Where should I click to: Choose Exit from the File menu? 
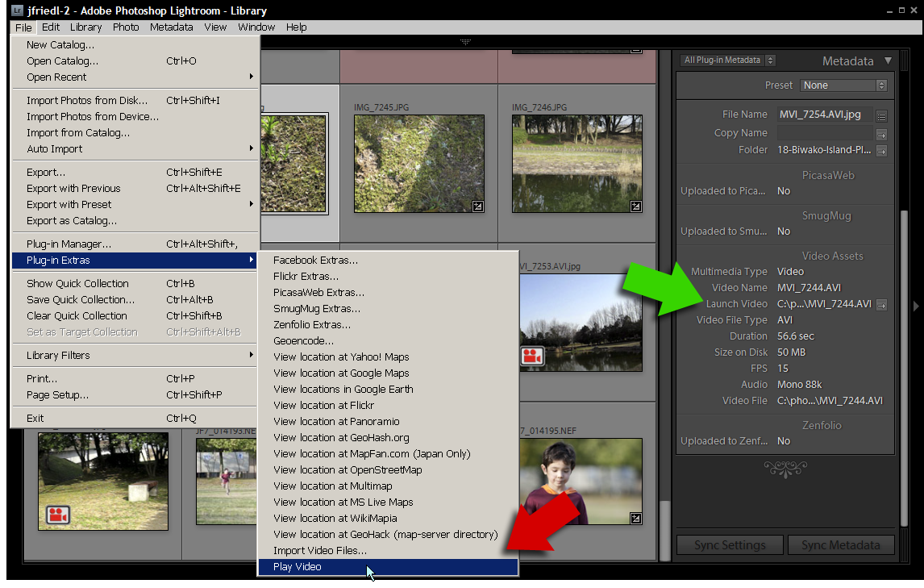coord(135,418)
